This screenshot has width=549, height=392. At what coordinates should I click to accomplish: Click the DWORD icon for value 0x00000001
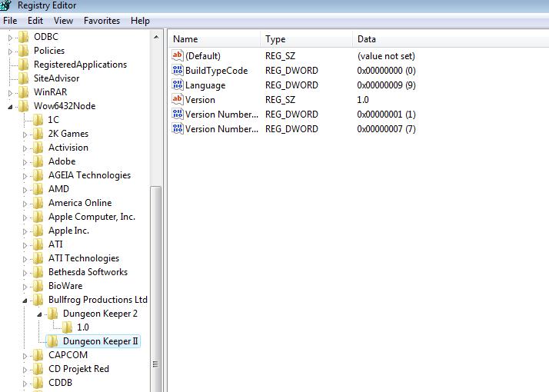coord(178,114)
